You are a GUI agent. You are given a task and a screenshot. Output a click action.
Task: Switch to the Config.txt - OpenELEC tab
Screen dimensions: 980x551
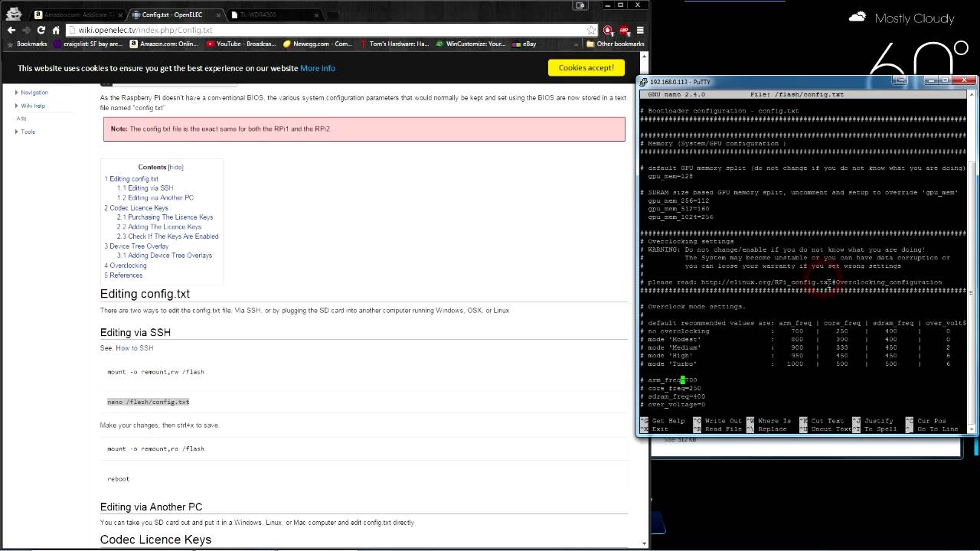(x=178, y=15)
